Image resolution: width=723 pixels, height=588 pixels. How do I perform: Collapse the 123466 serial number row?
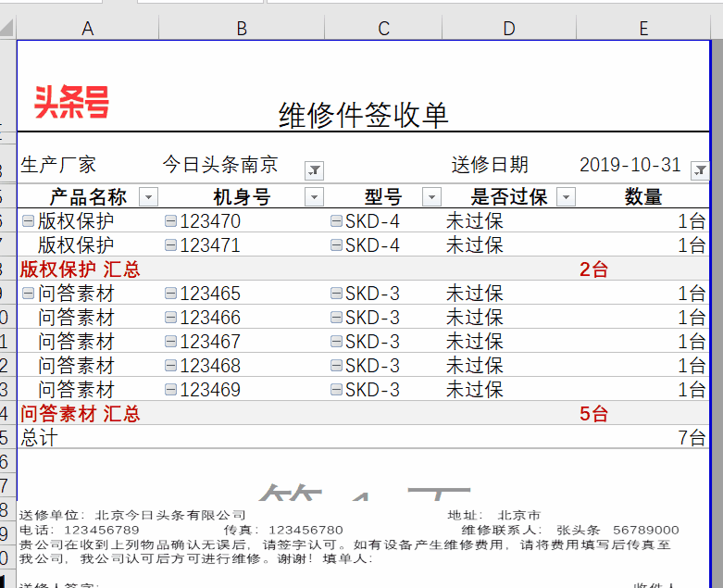point(170,318)
